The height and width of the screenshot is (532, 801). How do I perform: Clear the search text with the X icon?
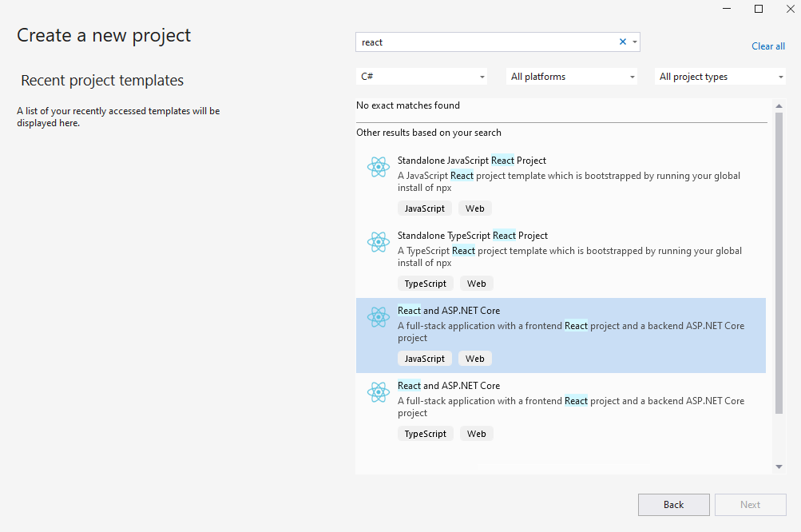click(623, 42)
